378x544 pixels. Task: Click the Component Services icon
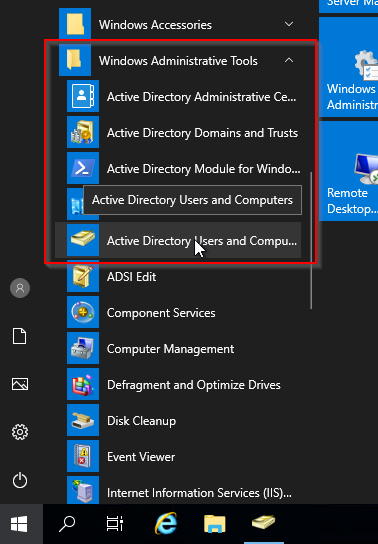click(83, 312)
